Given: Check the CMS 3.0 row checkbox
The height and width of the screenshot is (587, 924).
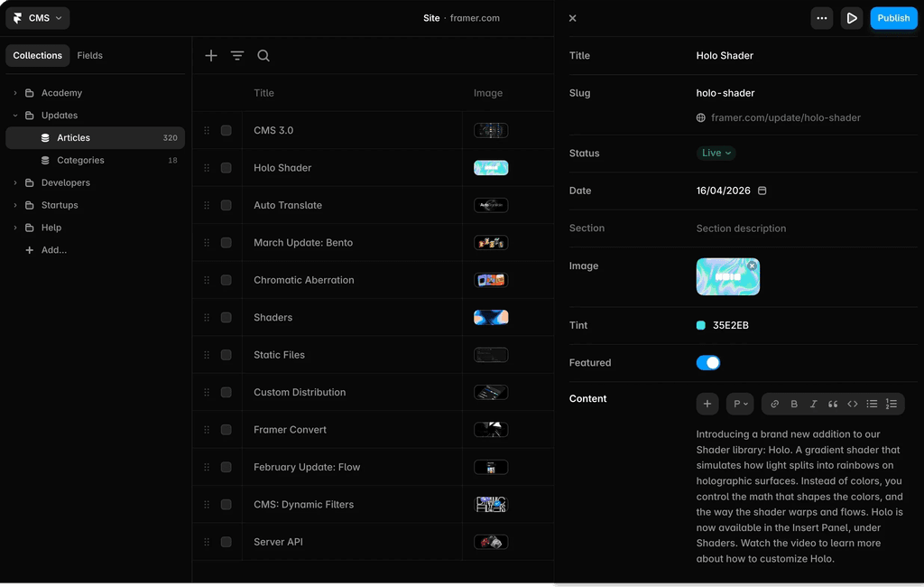Looking at the screenshot, I should click(x=226, y=130).
